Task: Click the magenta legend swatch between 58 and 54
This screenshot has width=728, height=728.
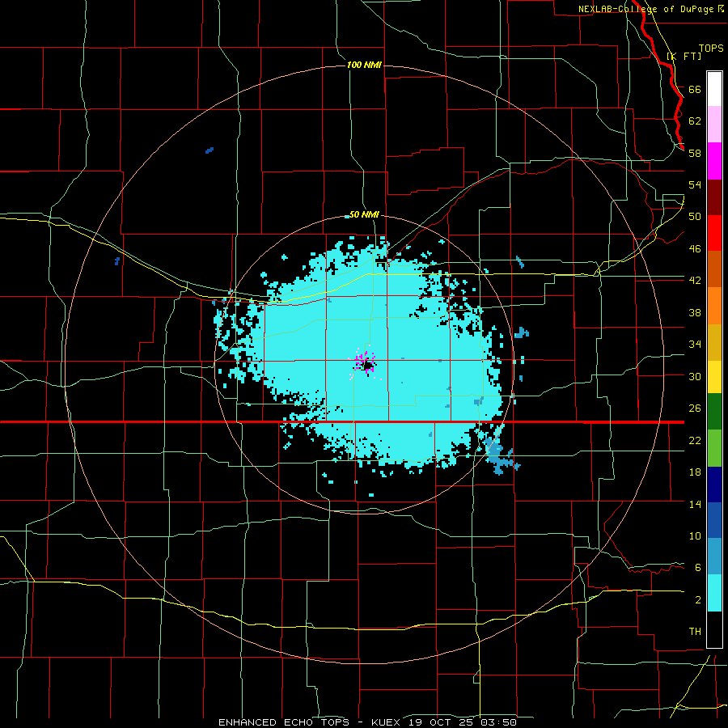Action: pyautogui.click(x=714, y=161)
